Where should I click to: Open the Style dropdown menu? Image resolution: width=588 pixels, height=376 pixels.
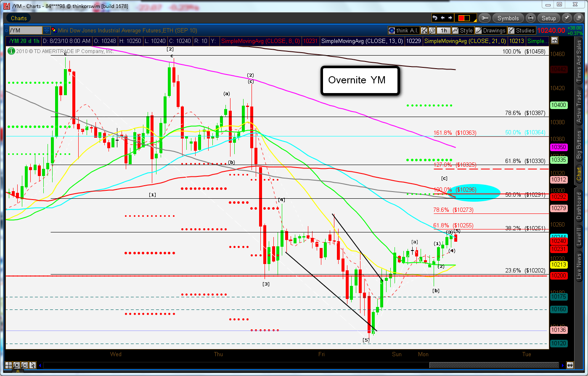463,30
